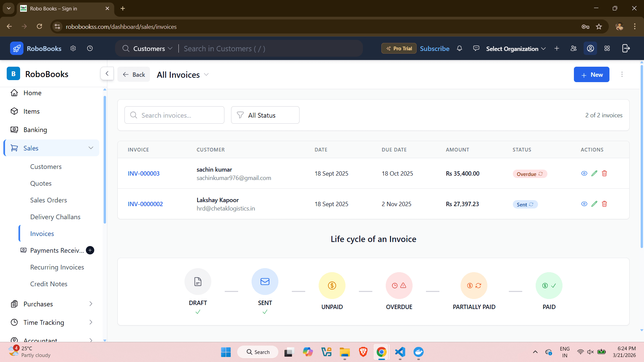Delete invoice INV-000003 with trash icon
Image resolution: width=644 pixels, height=362 pixels.
pyautogui.click(x=605, y=173)
